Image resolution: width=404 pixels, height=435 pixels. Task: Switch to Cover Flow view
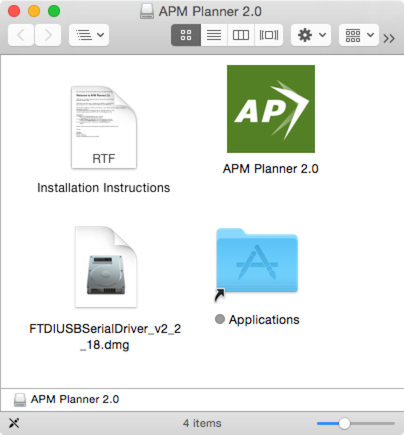269,35
